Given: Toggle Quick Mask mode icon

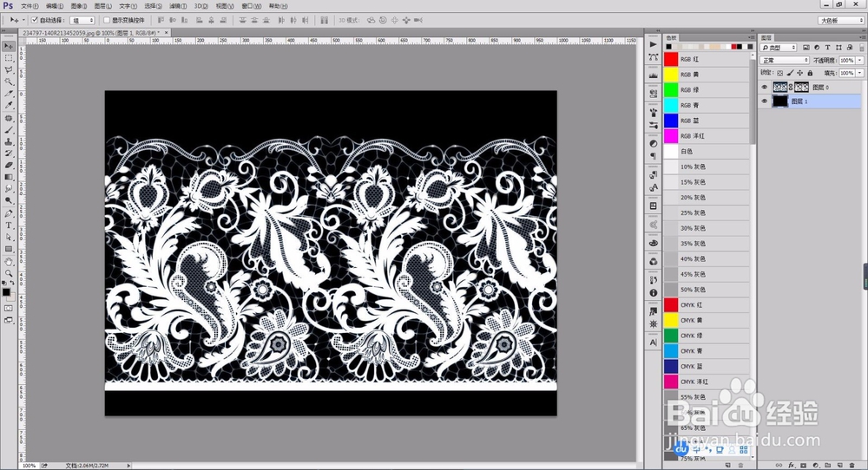Looking at the screenshot, I should (9, 308).
